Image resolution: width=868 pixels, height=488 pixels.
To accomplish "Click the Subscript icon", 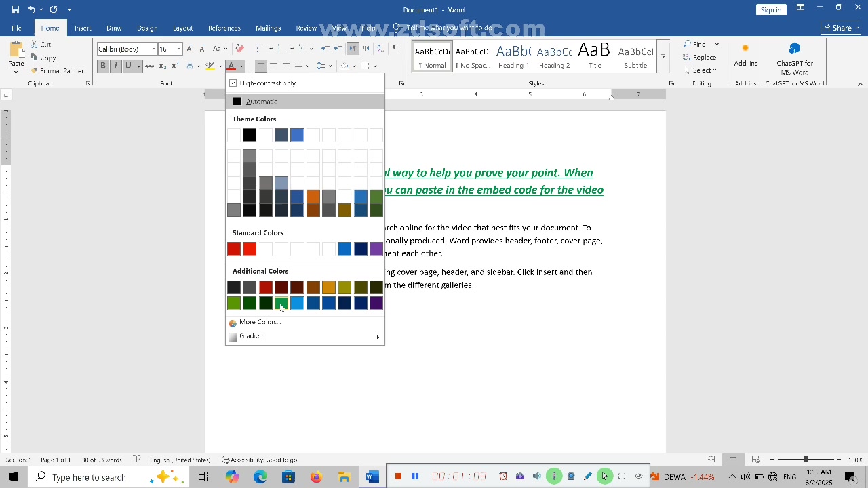I will click(x=162, y=66).
